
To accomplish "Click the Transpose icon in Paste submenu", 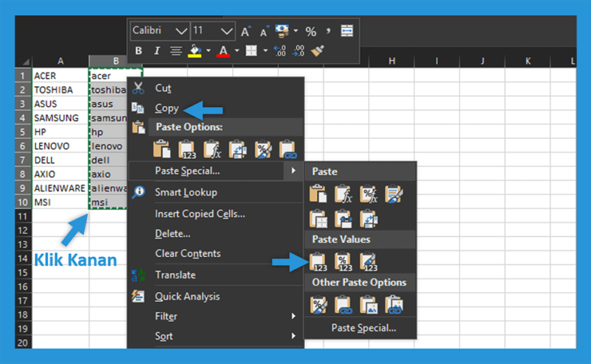I will pyautogui.click(x=369, y=219).
